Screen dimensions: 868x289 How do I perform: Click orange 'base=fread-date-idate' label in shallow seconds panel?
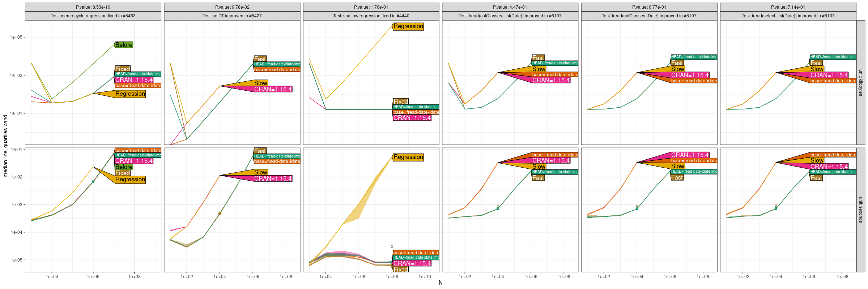click(416, 253)
